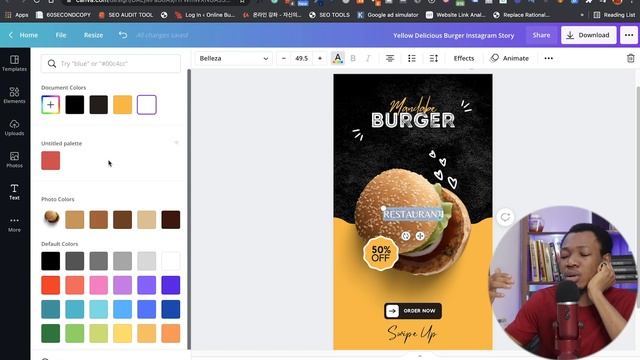Select the white document color

point(147,104)
